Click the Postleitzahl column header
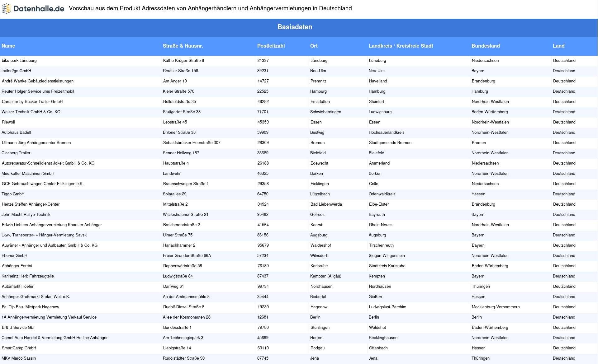The image size is (598, 364). pos(271,46)
